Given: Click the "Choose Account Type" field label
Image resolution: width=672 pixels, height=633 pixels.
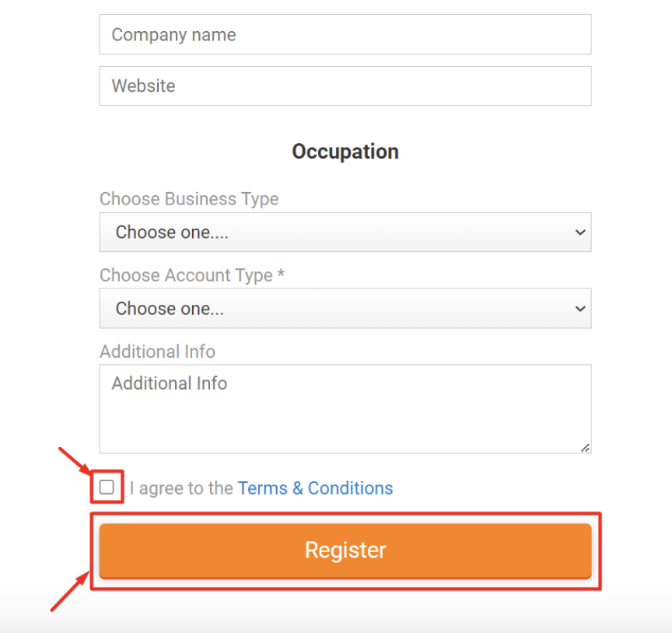Looking at the screenshot, I should point(186,275).
